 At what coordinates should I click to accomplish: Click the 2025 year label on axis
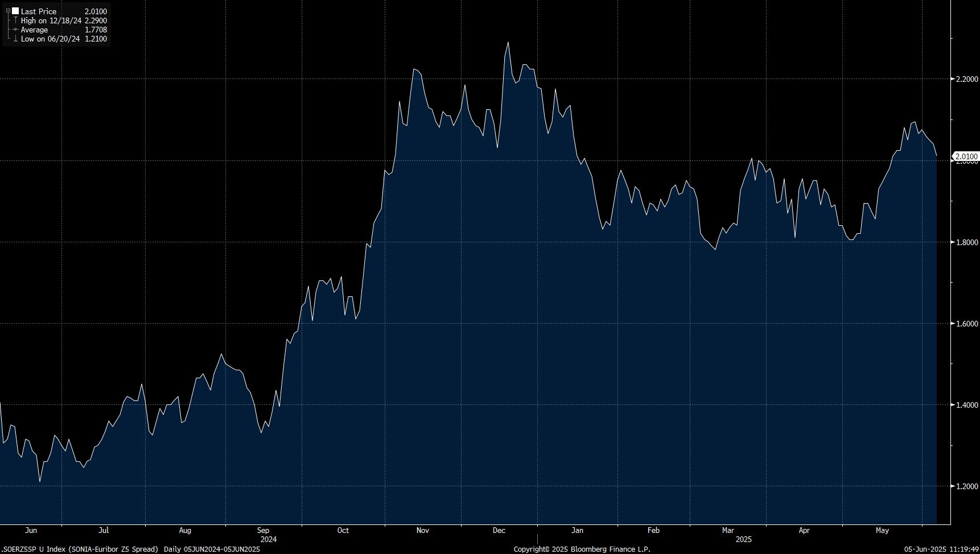pos(743,539)
